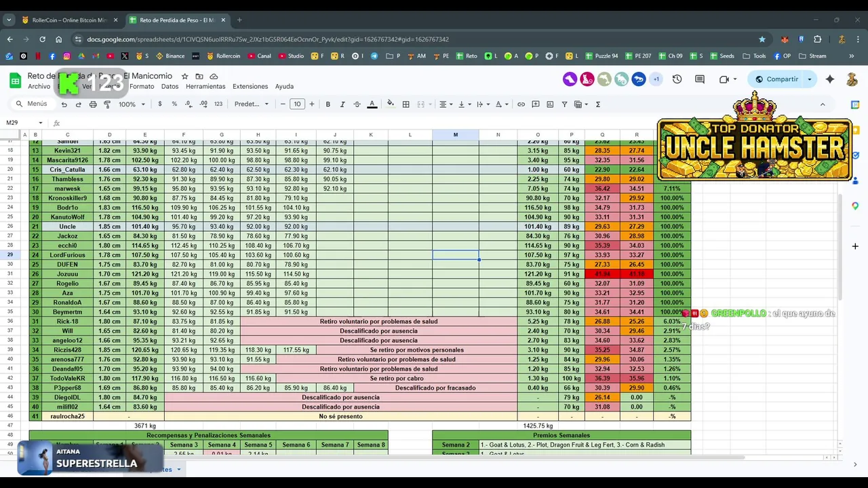Toggle strikethrough formatting
Screen dimensions: 868x488
(x=357, y=104)
